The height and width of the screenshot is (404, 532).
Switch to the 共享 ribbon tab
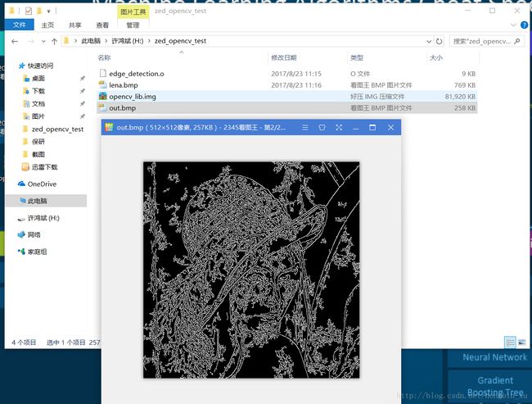(75, 25)
